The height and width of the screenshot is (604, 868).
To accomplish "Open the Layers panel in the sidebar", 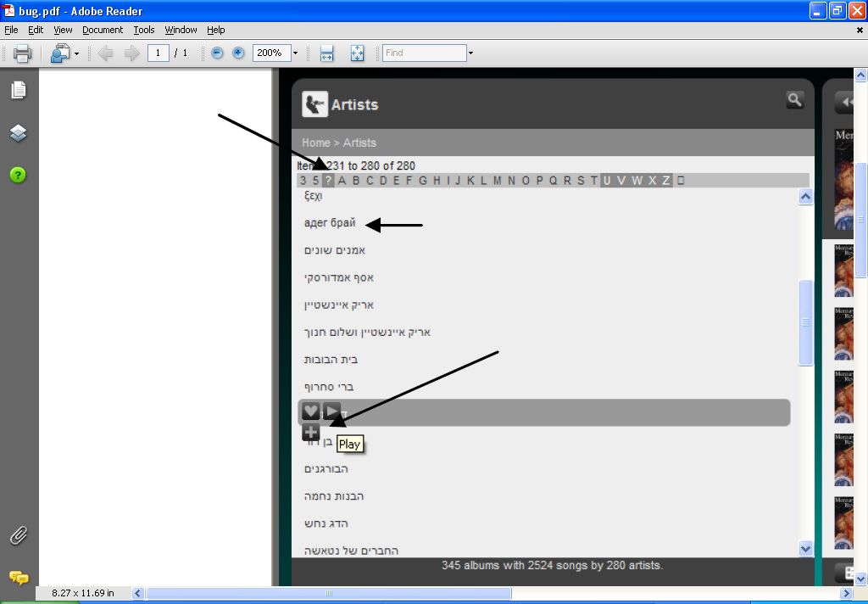I will 18,133.
